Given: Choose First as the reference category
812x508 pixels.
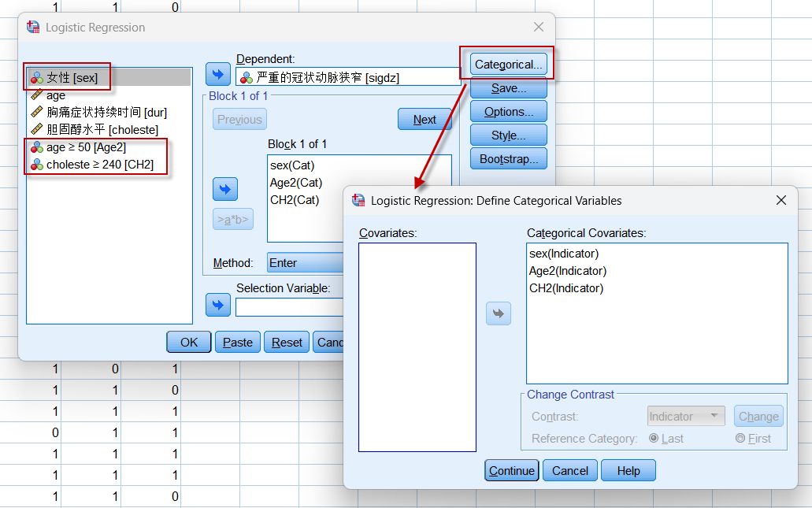Looking at the screenshot, I should (740, 439).
